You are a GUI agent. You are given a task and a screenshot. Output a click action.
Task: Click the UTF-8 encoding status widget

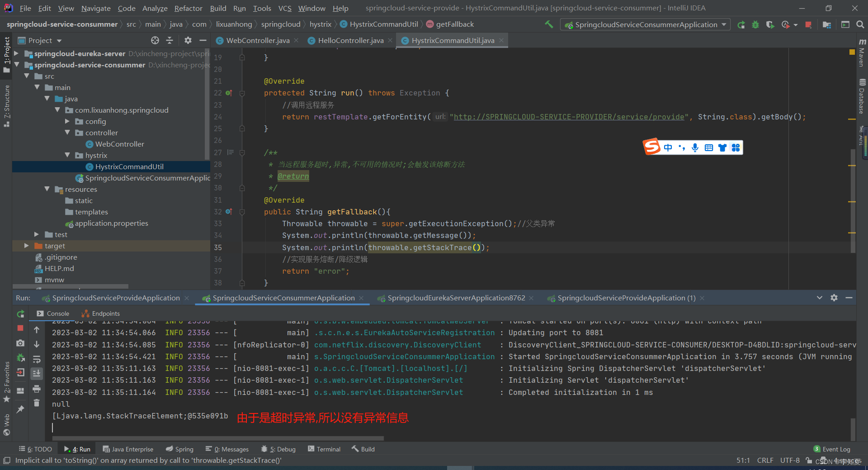click(790, 461)
